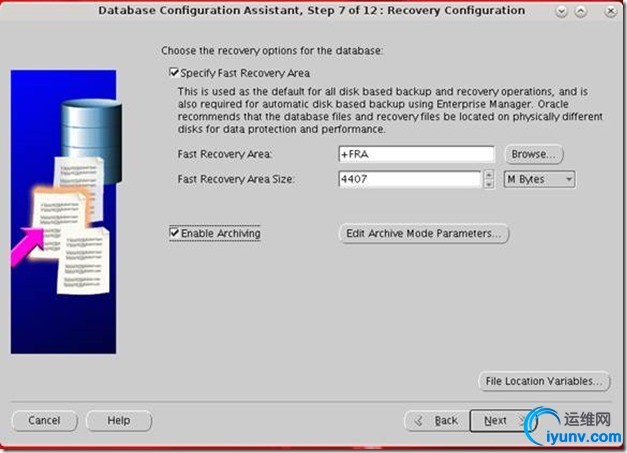Image resolution: width=627 pixels, height=453 pixels.
Task: Click the Fast Recovery Area Size field
Action: coord(409,179)
